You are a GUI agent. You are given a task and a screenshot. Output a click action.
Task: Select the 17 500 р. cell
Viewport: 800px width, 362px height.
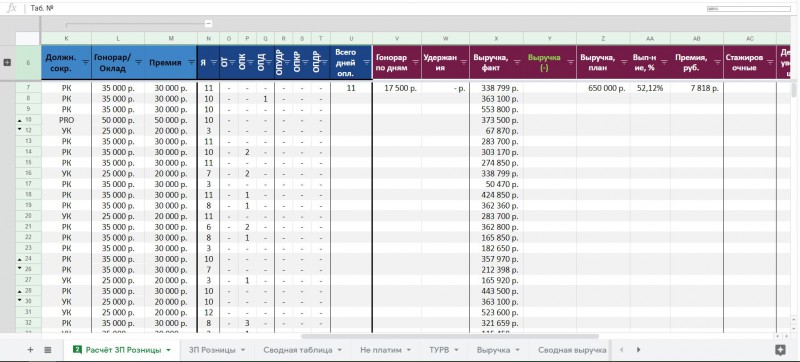pyautogui.click(x=397, y=88)
